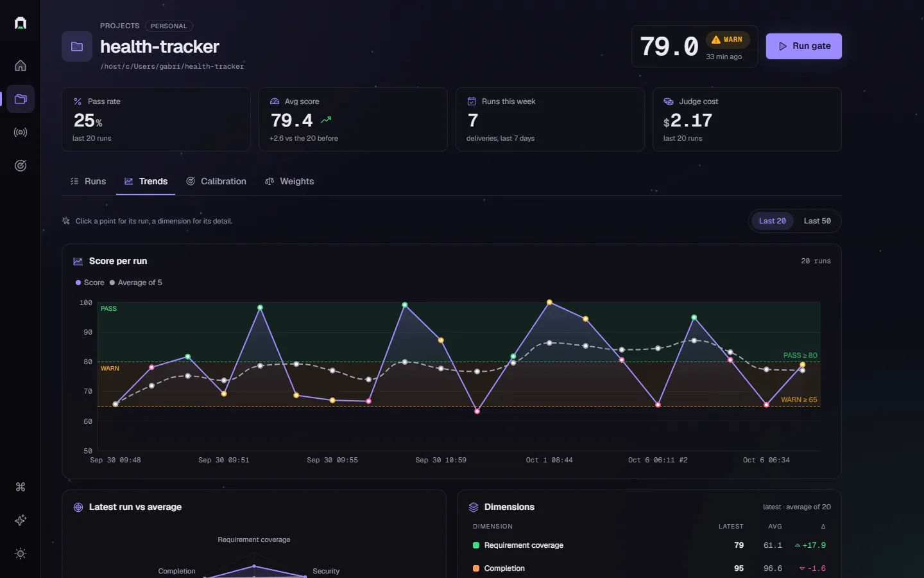Screen dimensions: 924x578
Task: Click the Run gate button
Action: click(804, 46)
